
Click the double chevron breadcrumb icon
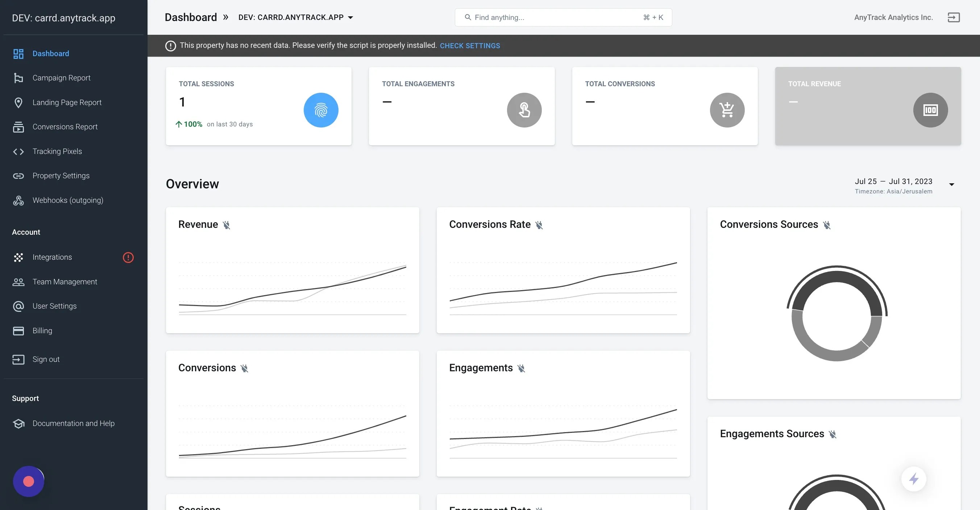(225, 17)
